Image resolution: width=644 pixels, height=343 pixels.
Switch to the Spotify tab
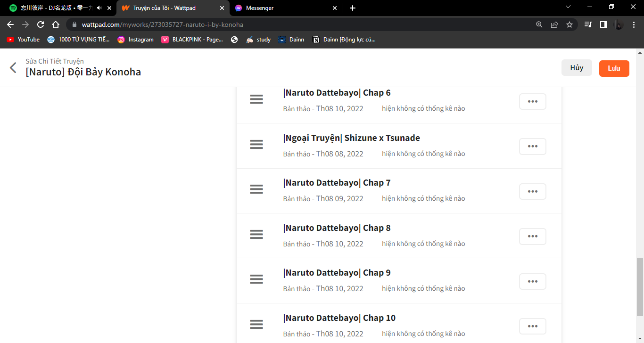pyautogui.click(x=52, y=8)
